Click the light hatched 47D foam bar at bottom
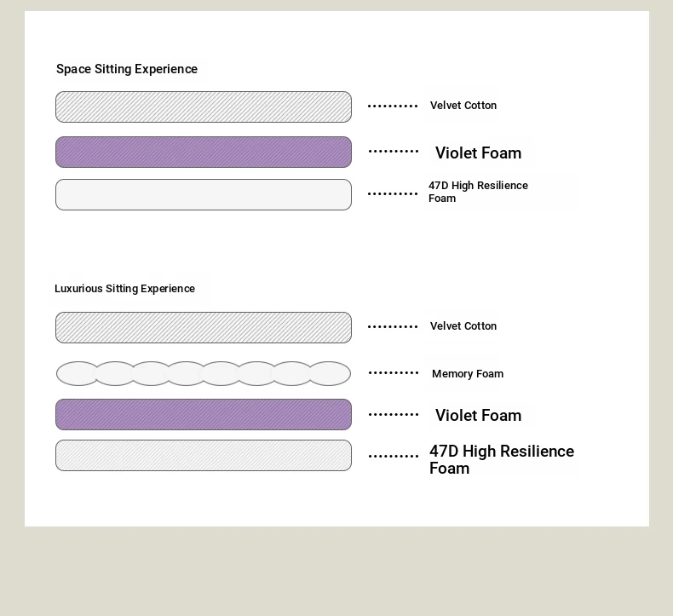Image resolution: width=673 pixels, height=616 pixels. point(204,456)
